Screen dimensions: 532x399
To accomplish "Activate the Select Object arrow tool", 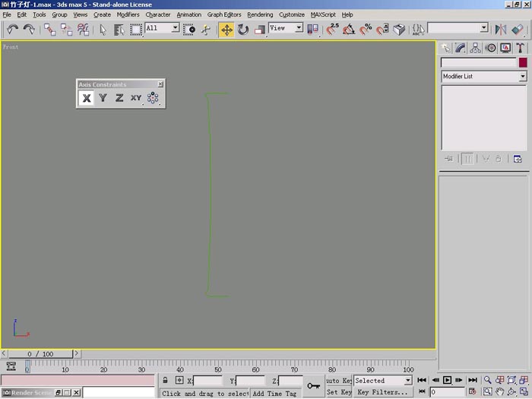I will (x=103, y=30).
